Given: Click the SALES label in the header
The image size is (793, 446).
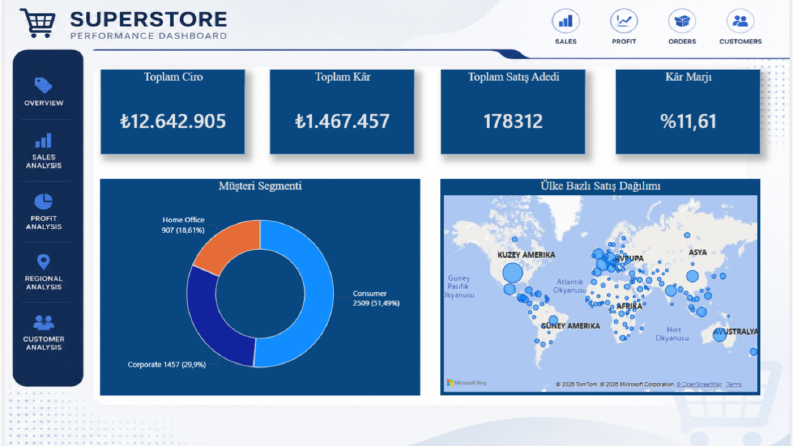Looking at the screenshot, I should [565, 41].
